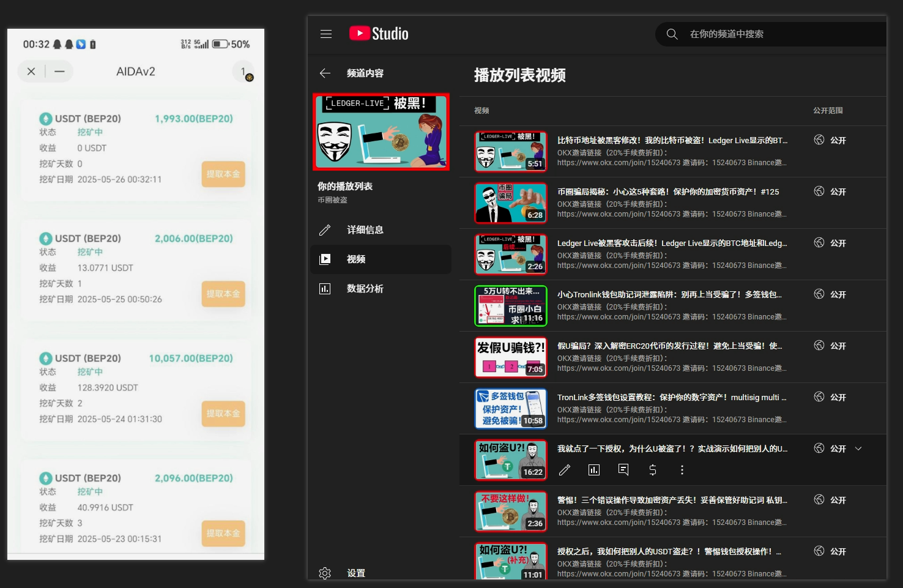Click public globe icon on 币圈骗局揭秘 row
The image size is (903, 588).
click(819, 192)
